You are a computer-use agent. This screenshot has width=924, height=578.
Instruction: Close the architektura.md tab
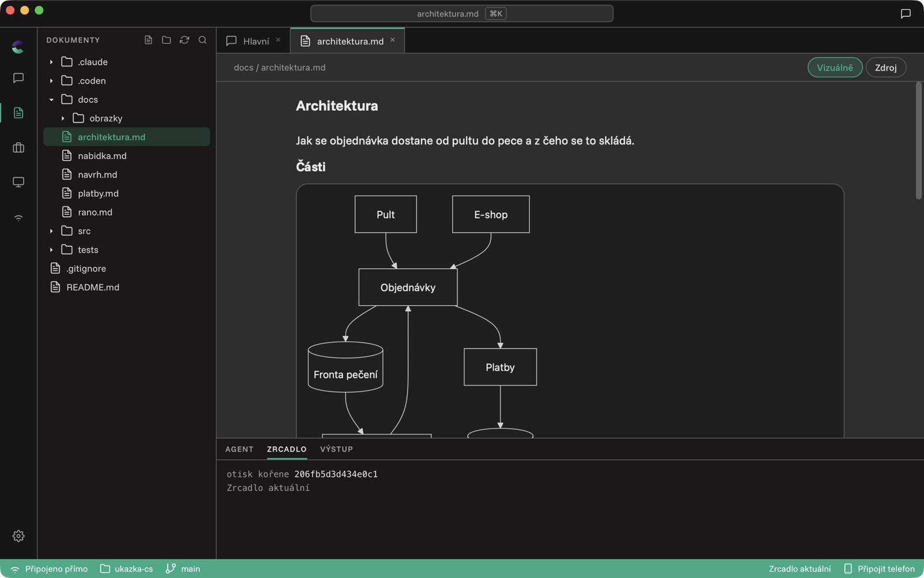coord(393,40)
